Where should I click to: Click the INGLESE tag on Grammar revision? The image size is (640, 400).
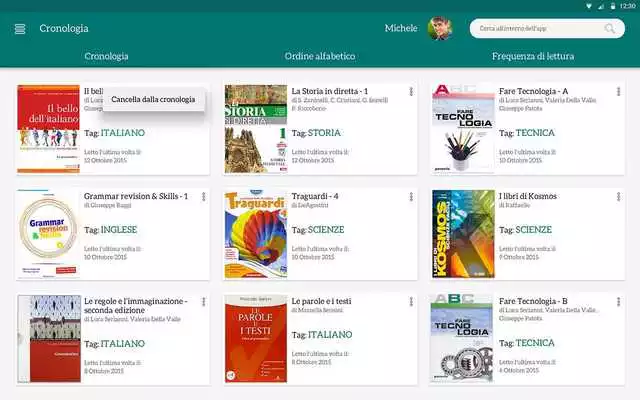(x=110, y=230)
